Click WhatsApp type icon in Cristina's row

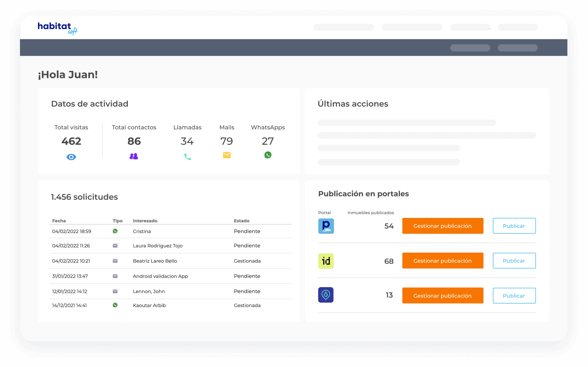click(115, 231)
